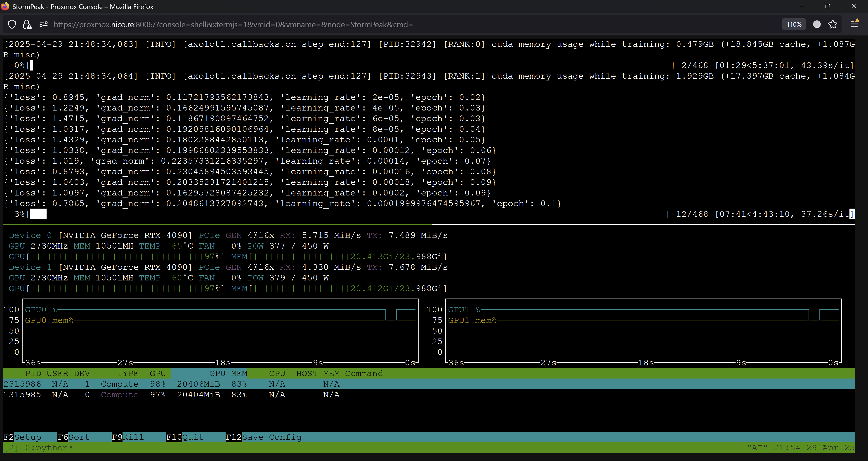Click tmux session indicator [2]
Screen dimensions: 868x461
(11, 447)
